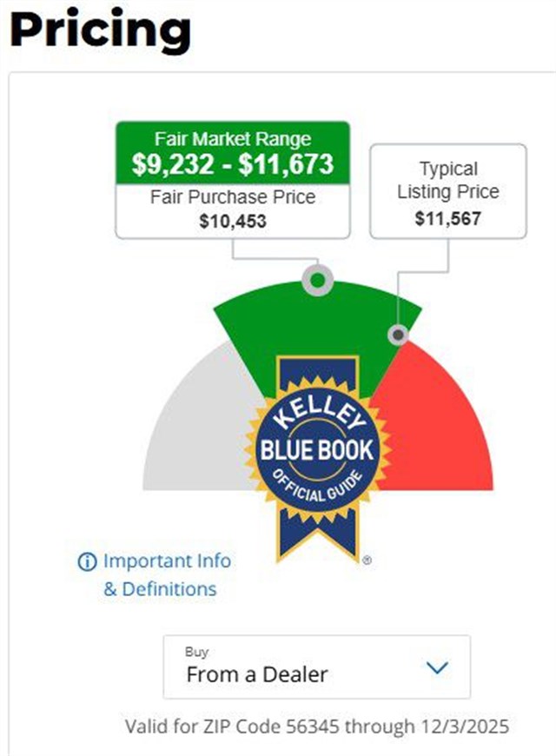Click the $11,567 listing price value
This screenshot has width=556, height=756.
click(448, 218)
